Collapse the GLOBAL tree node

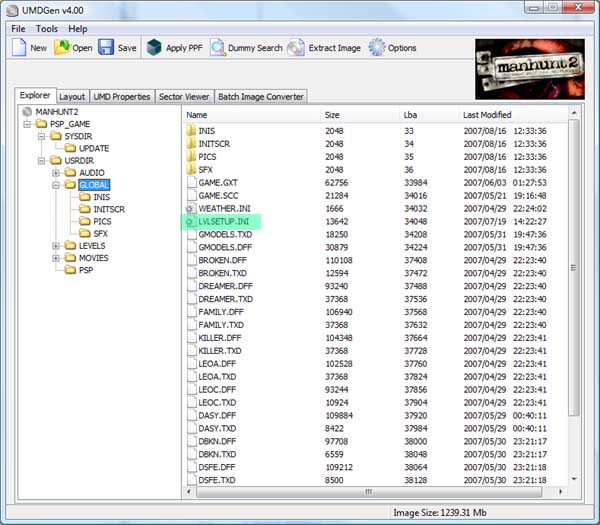56,185
